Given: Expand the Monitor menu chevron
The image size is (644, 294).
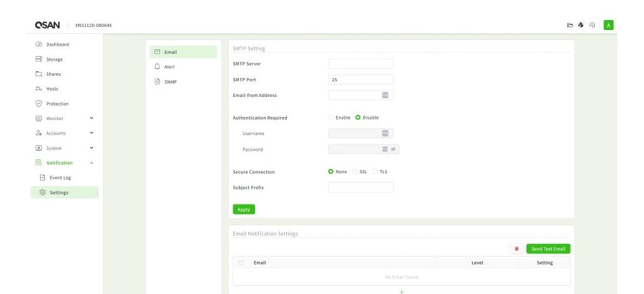Looking at the screenshot, I should pos(91,118).
